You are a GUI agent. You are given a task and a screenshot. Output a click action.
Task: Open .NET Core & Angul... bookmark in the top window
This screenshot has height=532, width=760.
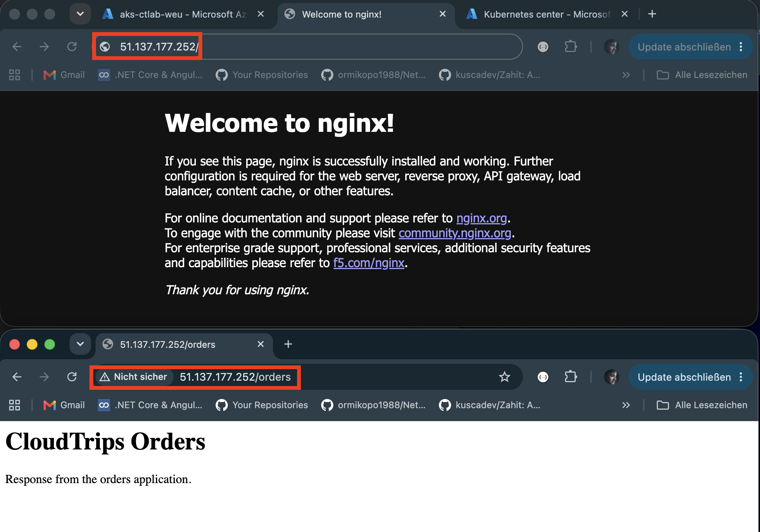pos(150,75)
